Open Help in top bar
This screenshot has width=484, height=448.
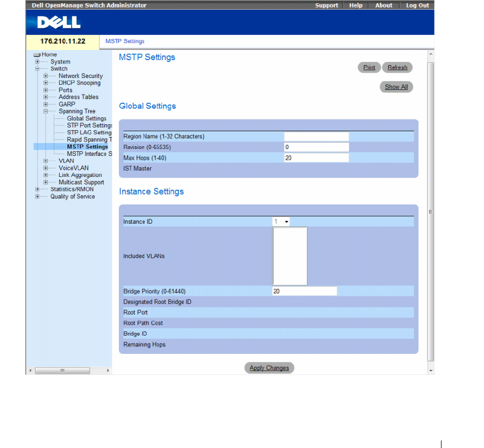tap(355, 5)
